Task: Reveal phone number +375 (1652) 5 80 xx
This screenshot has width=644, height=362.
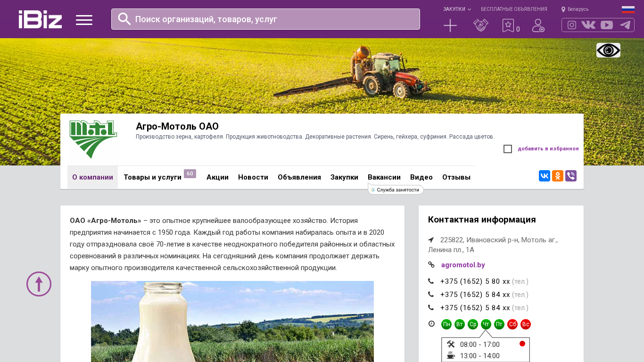Action: pyautogui.click(x=475, y=281)
